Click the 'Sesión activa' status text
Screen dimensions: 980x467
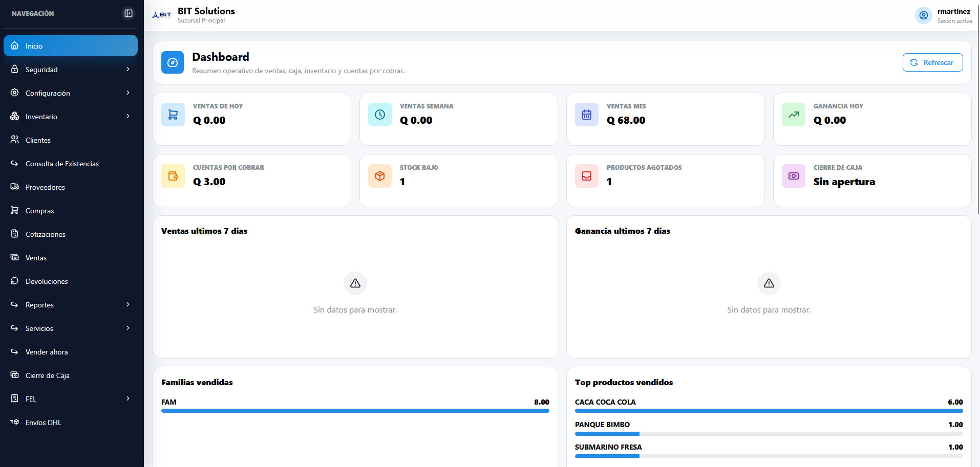954,21
